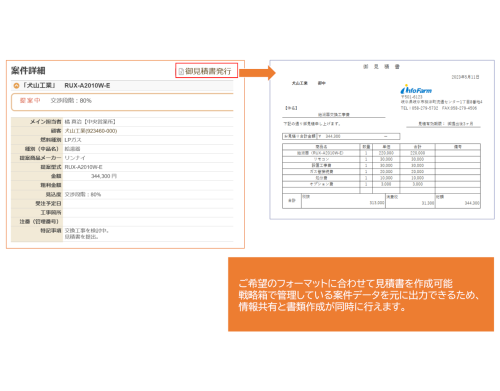Screen dimensions: 500x391
Task: Click the red status label beside 交渉段階：80%
Action: tap(30, 101)
